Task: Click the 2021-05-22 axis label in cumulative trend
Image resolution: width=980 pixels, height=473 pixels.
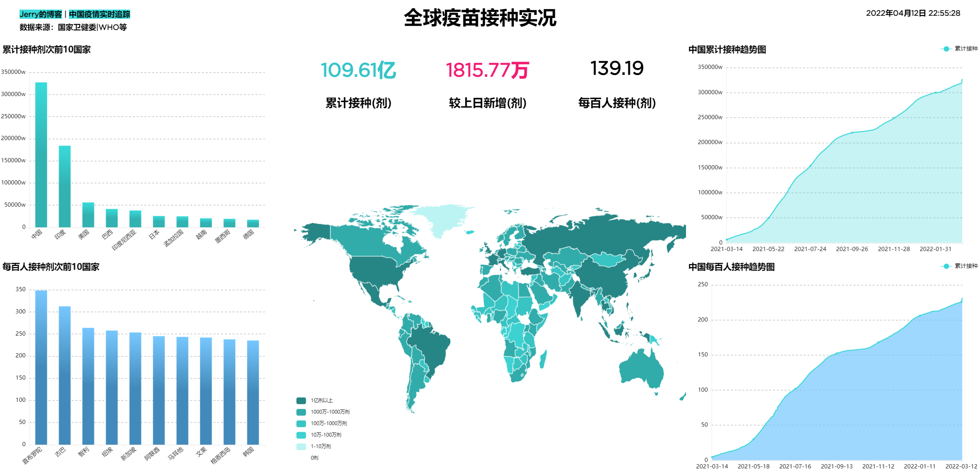Action: [x=768, y=249]
